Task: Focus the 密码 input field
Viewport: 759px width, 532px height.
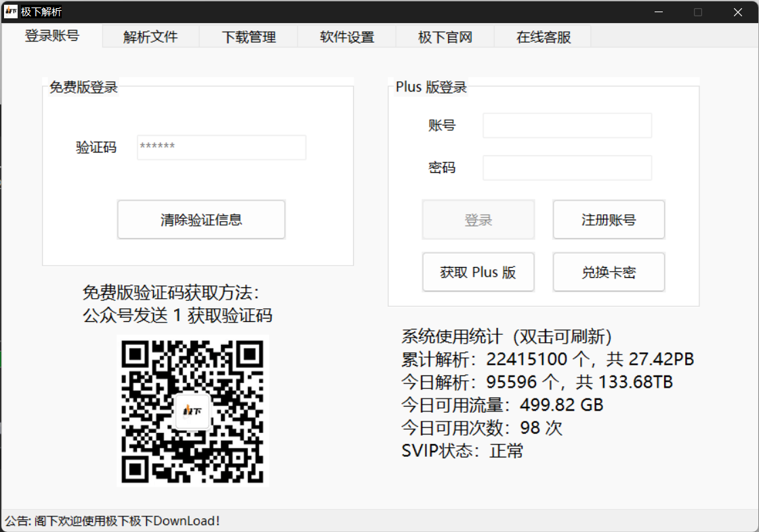Action: point(567,167)
